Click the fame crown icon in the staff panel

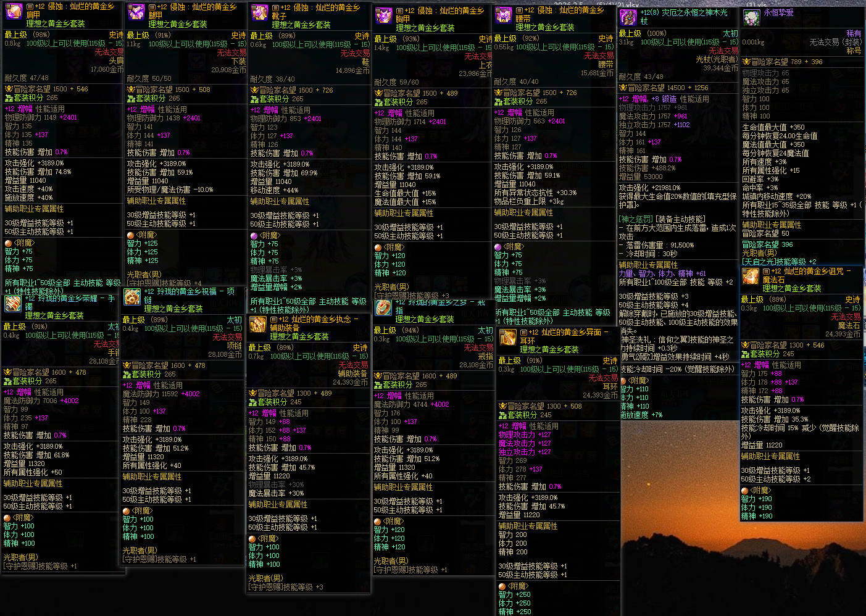pos(623,88)
